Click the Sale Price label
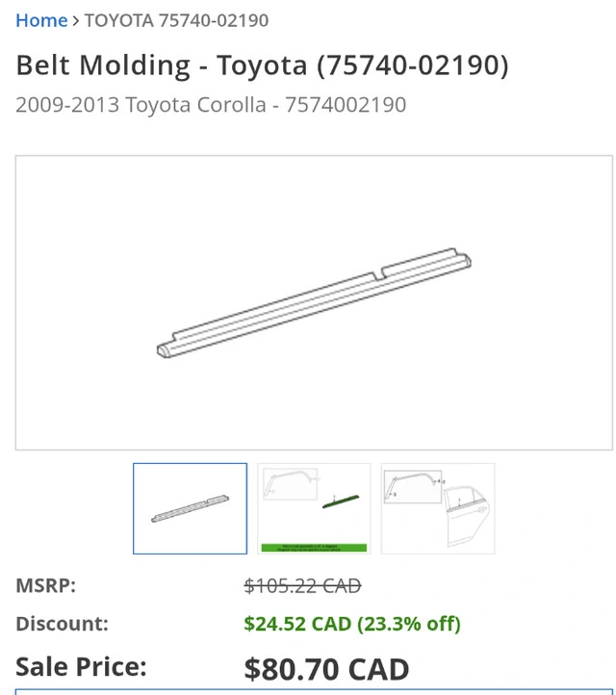616x695 pixels. 81,666
